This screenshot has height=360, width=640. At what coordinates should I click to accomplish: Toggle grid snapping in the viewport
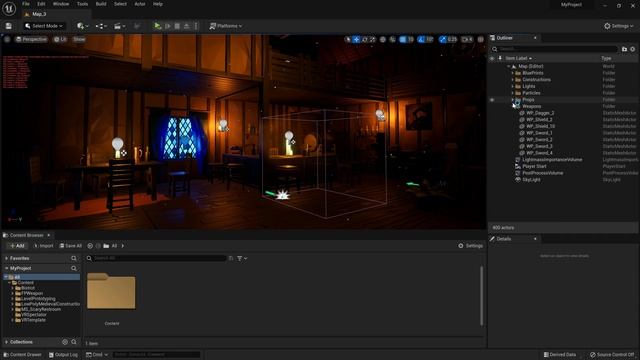point(403,40)
